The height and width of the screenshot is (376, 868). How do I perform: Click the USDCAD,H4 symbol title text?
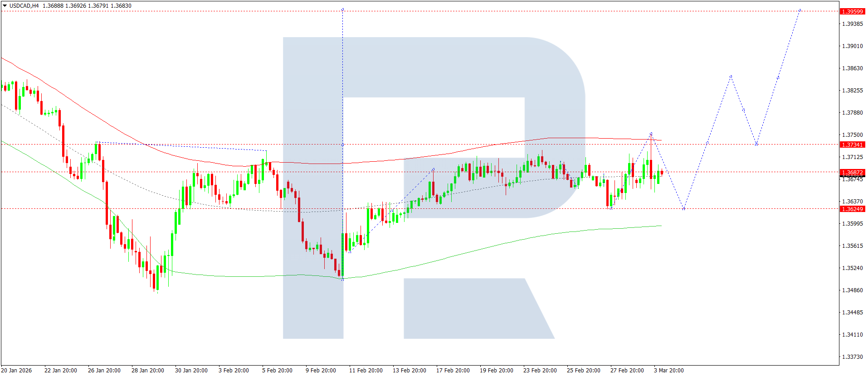24,6
